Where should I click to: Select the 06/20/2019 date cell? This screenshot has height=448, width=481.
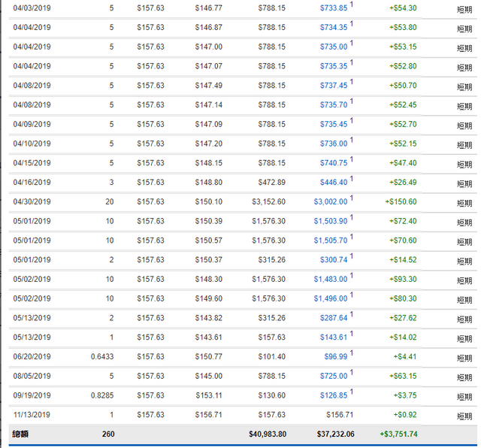32,356
